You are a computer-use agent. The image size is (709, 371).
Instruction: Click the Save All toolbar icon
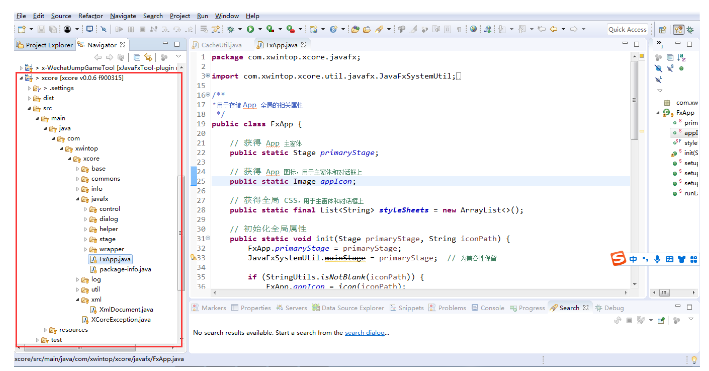53,29
